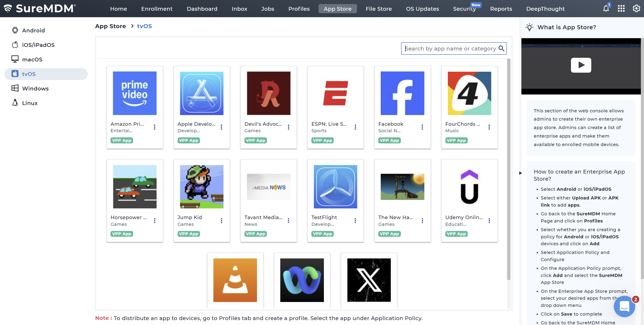
Task: Open the Inbox tab
Action: pos(239,9)
